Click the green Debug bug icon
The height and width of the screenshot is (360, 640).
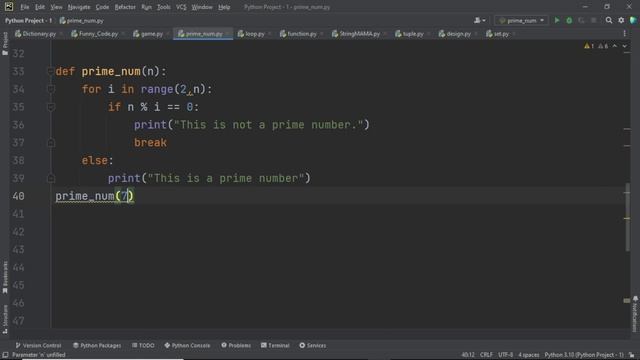click(x=569, y=20)
